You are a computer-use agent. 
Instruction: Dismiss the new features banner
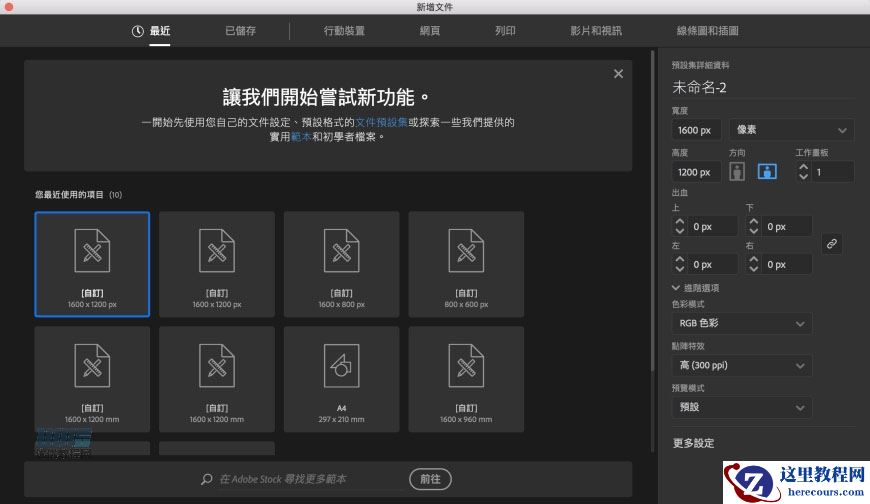pos(618,74)
